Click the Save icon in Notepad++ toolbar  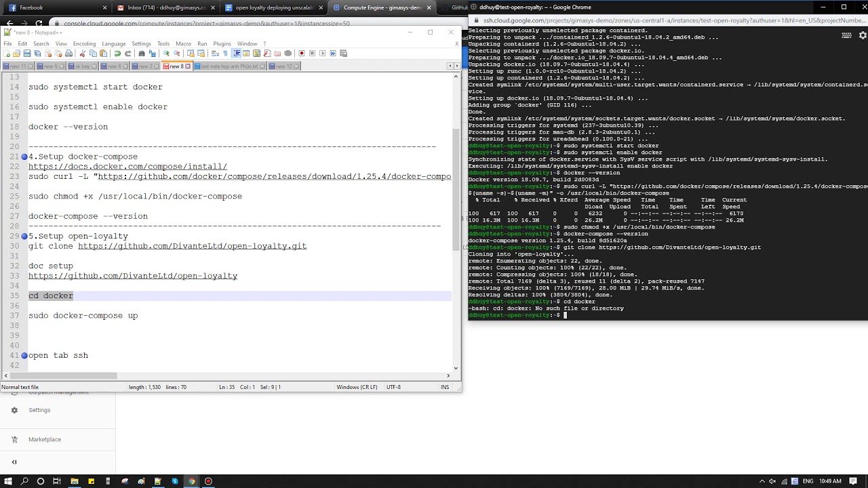pos(27,54)
